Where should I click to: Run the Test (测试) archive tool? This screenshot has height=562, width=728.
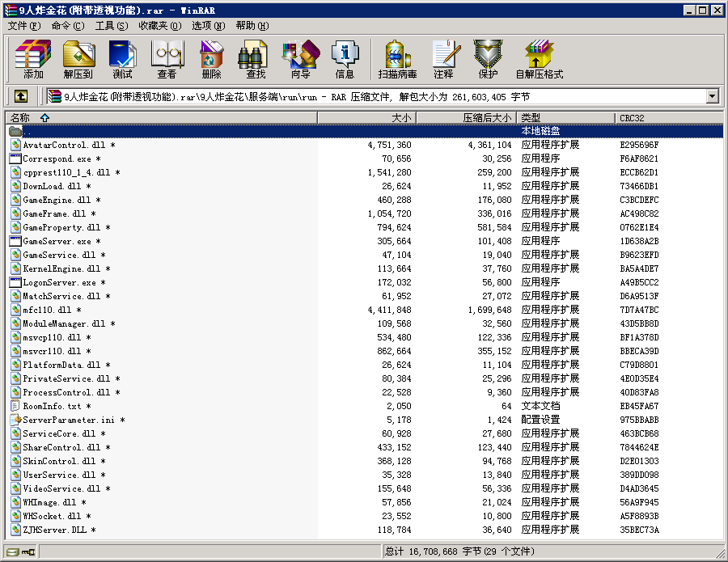(x=122, y=59)
